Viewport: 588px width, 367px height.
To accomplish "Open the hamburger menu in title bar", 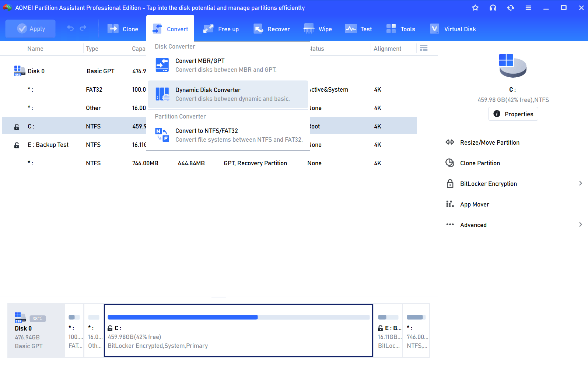I will pos(528,8).
